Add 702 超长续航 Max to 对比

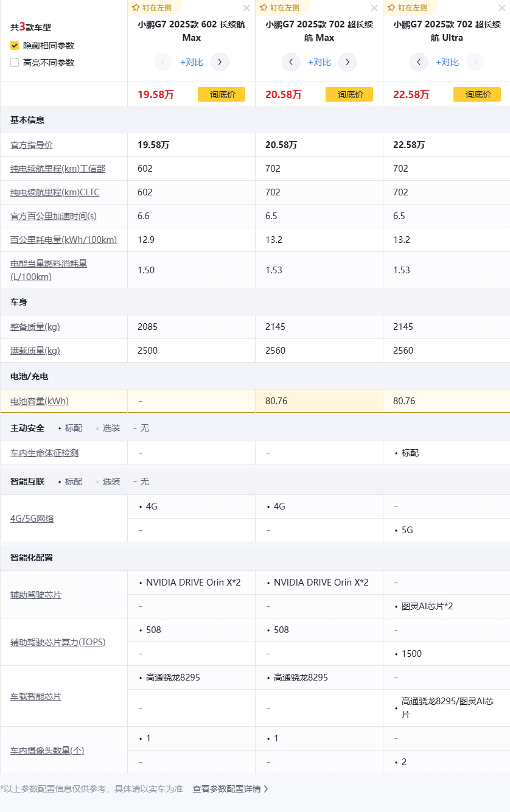tap(320, 62)
